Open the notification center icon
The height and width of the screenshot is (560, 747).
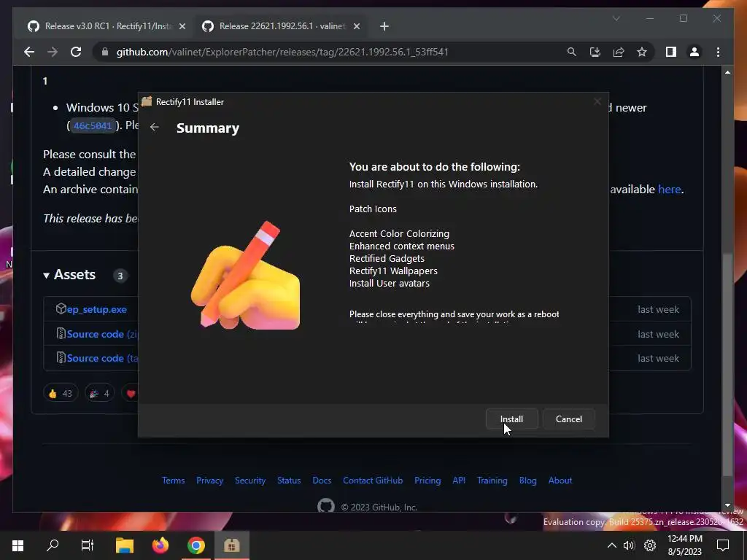[x=723, y=545]
